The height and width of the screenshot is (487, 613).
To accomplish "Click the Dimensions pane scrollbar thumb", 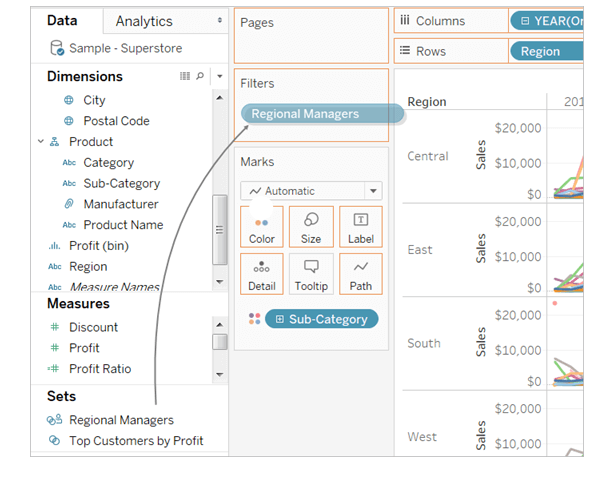I will point(219,229).
